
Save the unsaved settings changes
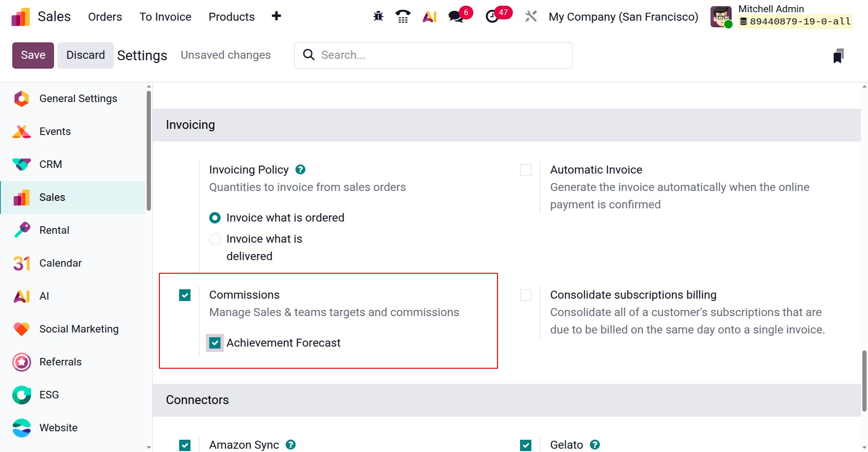point(32,55)
